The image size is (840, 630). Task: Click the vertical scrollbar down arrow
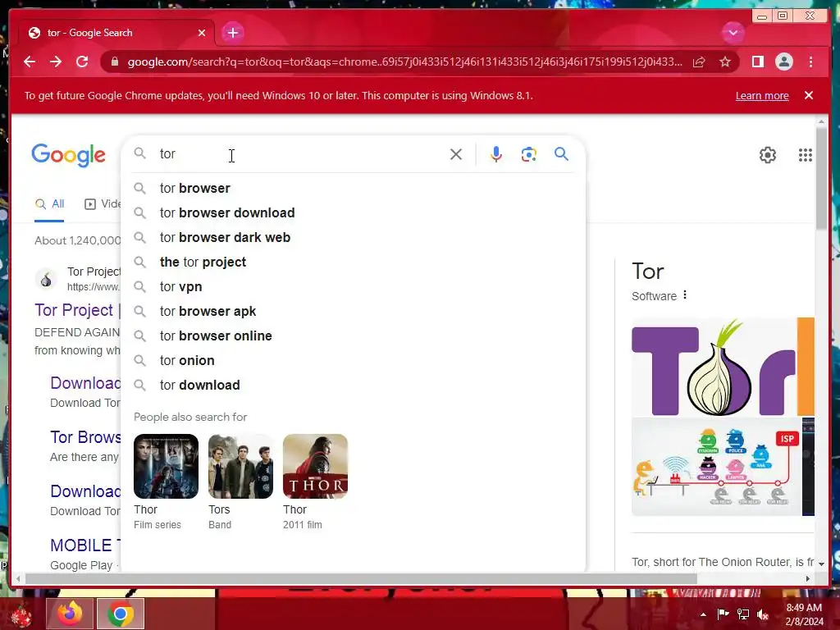pyautogui.click(x=821, y=564)
